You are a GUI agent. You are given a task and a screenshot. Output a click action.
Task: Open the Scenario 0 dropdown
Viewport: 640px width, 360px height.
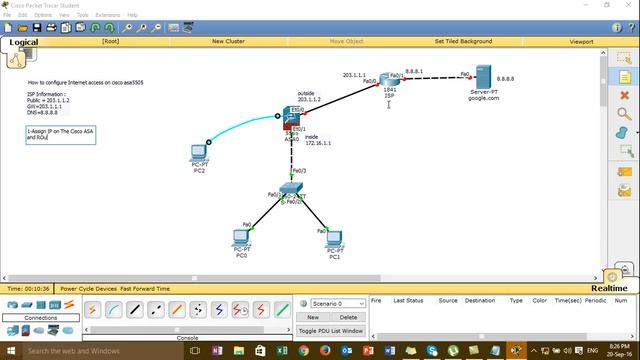pos(338,304)
